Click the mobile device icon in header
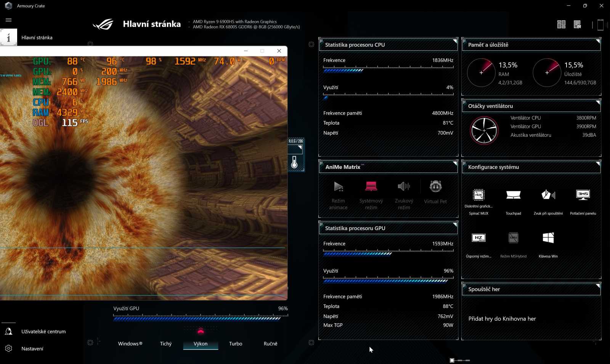The image size is (610, 364). click(600, 25)
